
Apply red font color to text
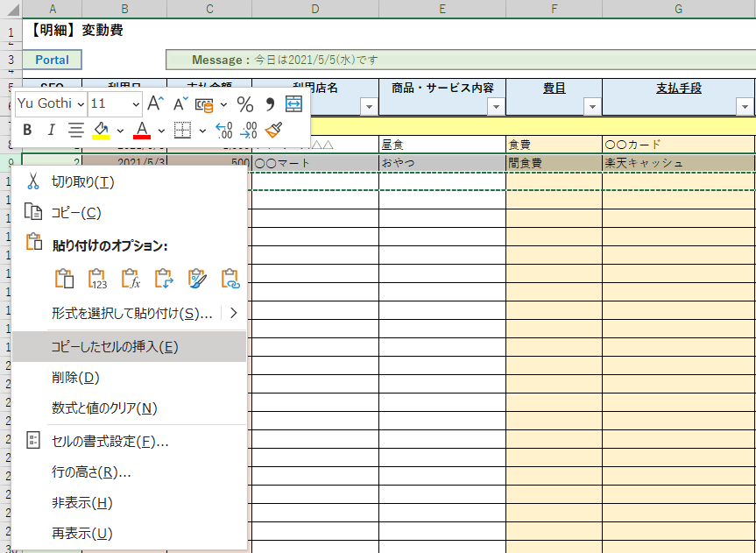click(142, 130)
